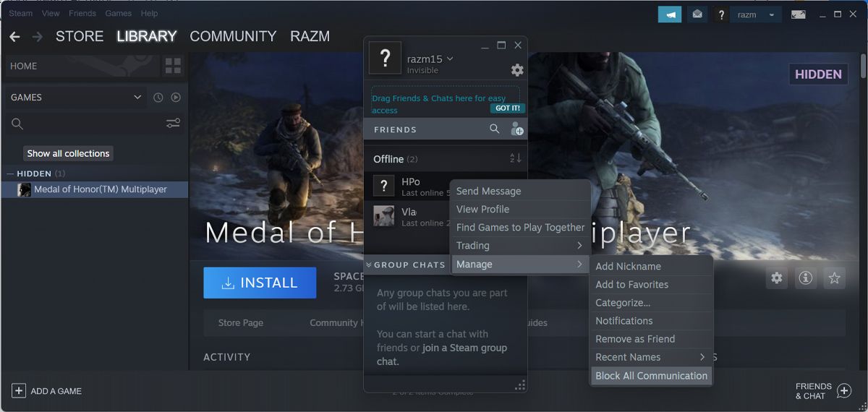Open the Games menu
868x412 pixels.
pyautogui.click(x=119, y=13)
